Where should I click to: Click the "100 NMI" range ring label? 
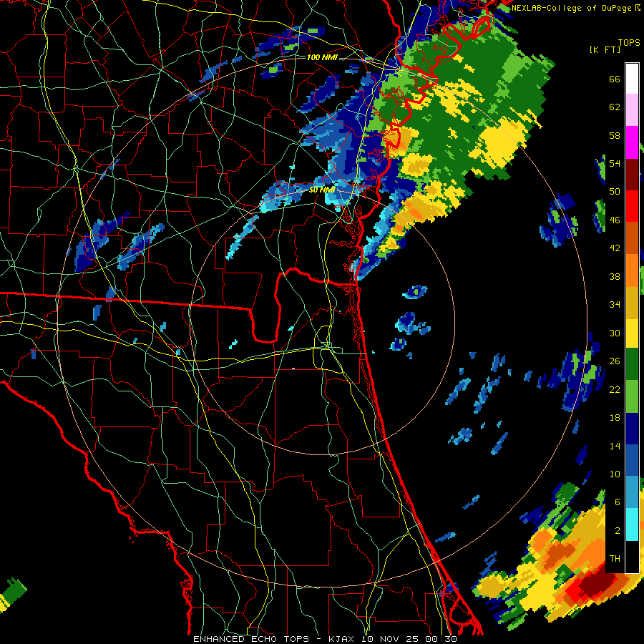pos(322,57)
